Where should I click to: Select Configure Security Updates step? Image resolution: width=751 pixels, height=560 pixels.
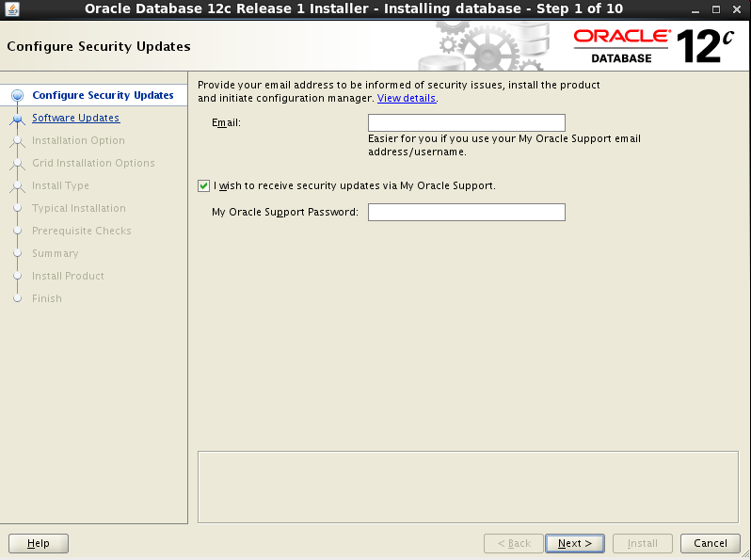(103, 95)
